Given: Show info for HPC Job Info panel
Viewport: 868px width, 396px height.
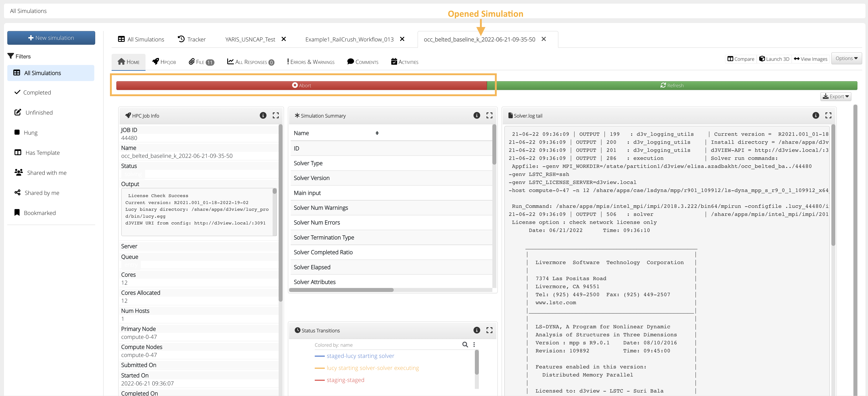Looking at the screenshot, I should (263, 115).
